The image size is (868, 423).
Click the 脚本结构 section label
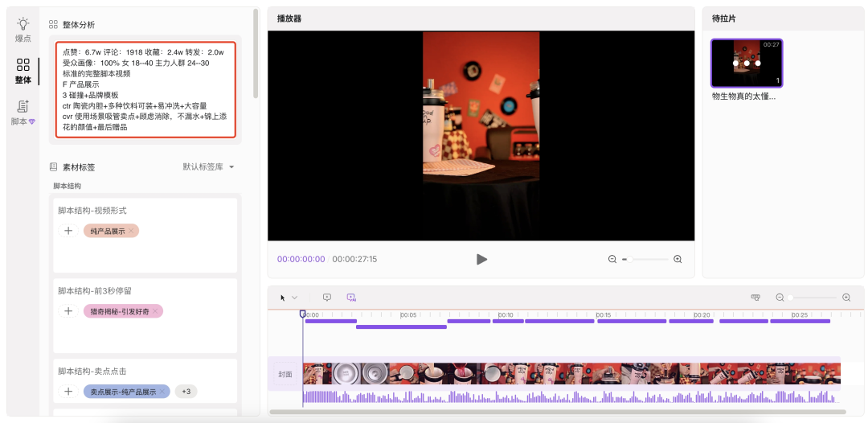pyautogui.click(x=67, y=186)
